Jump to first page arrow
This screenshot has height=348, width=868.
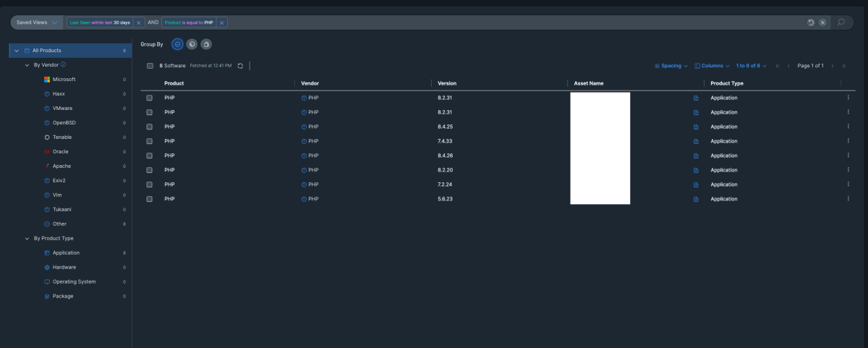tap(778, 66)
